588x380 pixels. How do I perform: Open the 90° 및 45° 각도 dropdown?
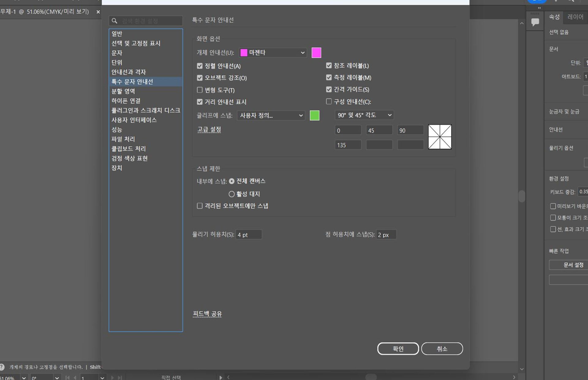pyautogui.click(x=364, y=115)
